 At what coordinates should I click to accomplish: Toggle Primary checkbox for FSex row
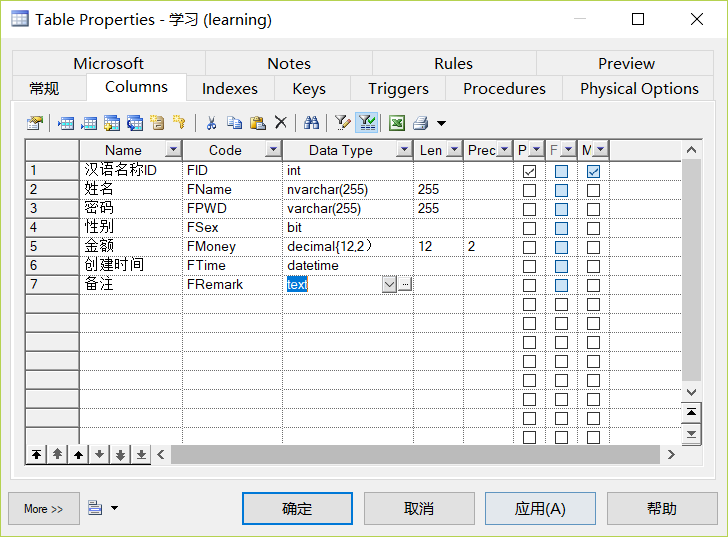(529, 228)
